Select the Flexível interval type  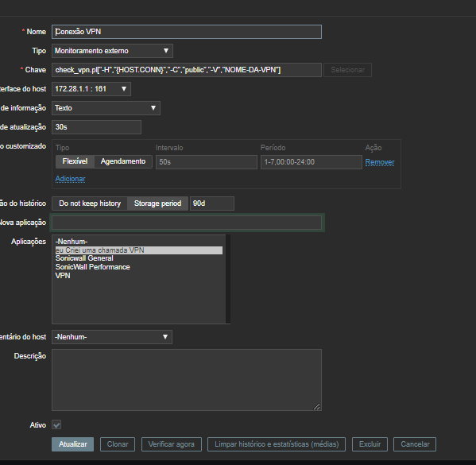(x=75, y=161)
